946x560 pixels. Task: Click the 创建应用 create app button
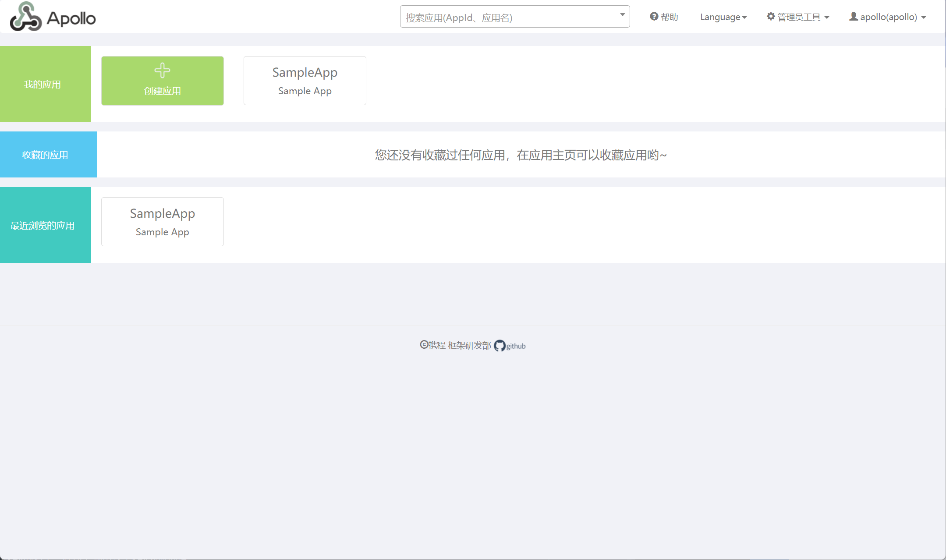tap(163, 81)
